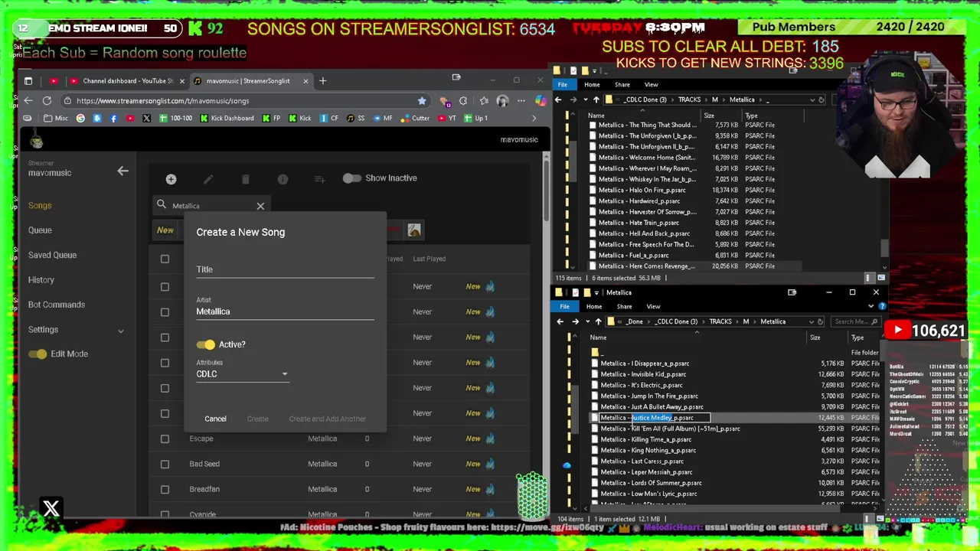Screen dimensions: 980x551
Task: Open address history dropdown in upper Explorer
Action: 811,99
